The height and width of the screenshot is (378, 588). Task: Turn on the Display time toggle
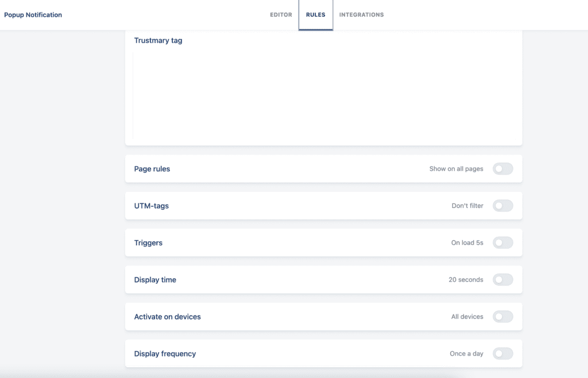click(503, 280)
